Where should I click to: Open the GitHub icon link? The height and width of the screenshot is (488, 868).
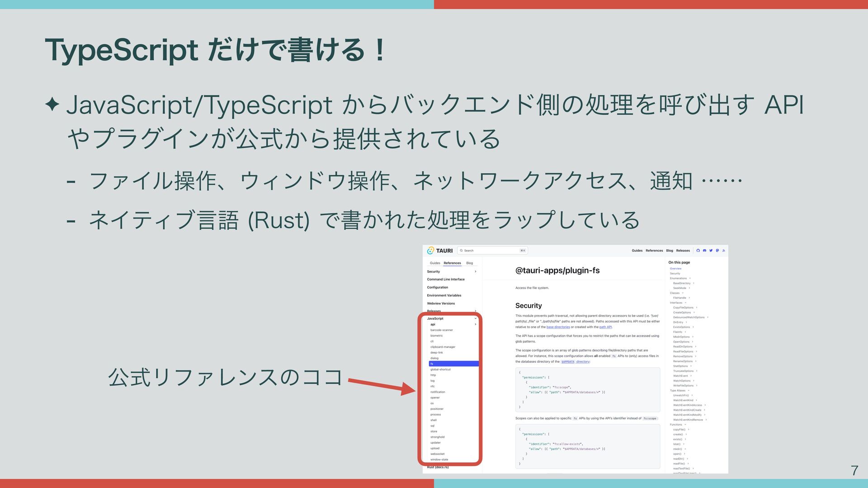pyautogui.click(x=698, y=250)
